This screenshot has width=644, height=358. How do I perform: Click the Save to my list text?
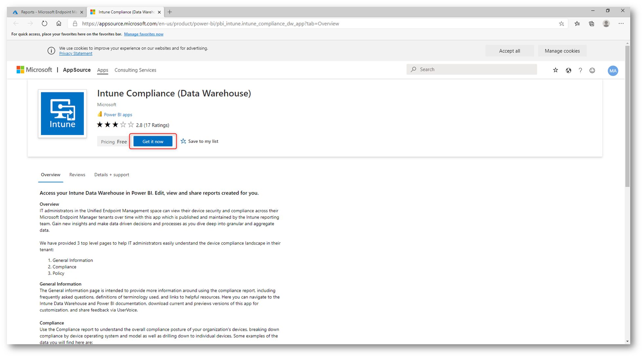(x=203, y=141)
